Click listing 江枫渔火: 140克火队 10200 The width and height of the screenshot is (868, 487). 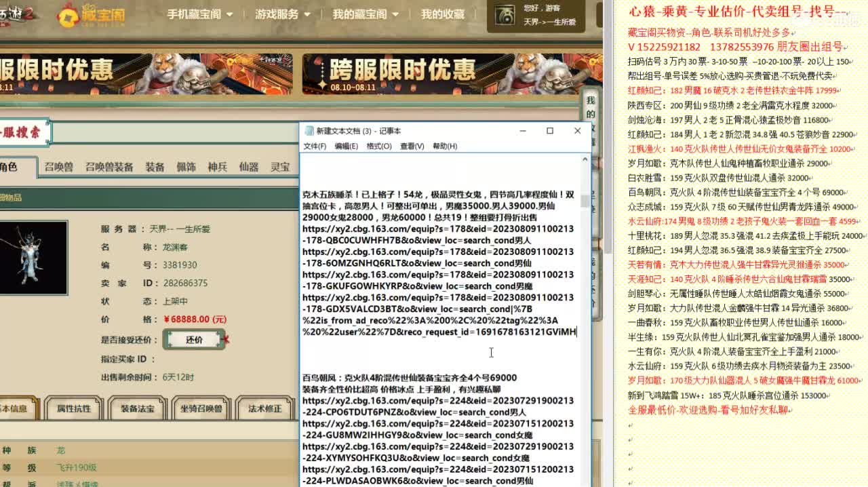pyautogui.click(x=741, y=149)
